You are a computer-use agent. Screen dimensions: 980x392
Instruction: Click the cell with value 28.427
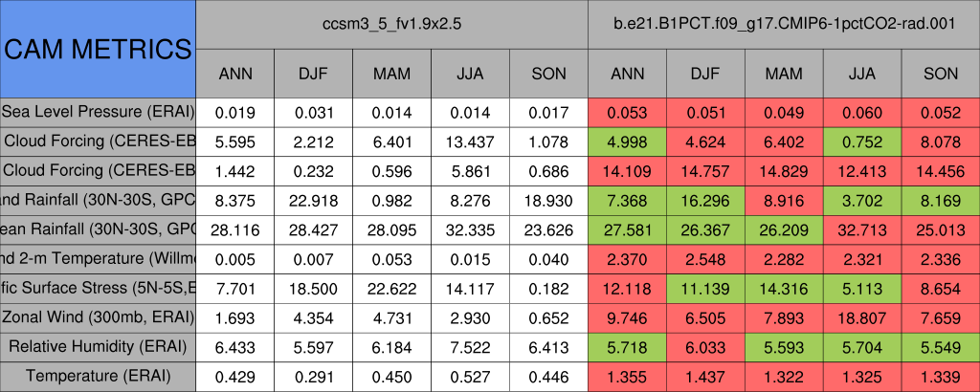313,229
